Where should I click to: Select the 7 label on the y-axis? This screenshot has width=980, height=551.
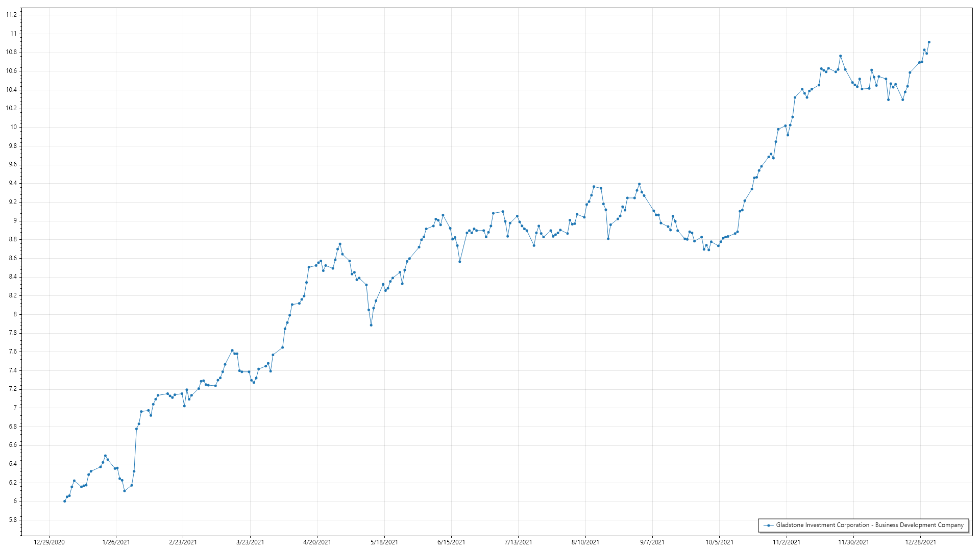[x=15, y=408]
